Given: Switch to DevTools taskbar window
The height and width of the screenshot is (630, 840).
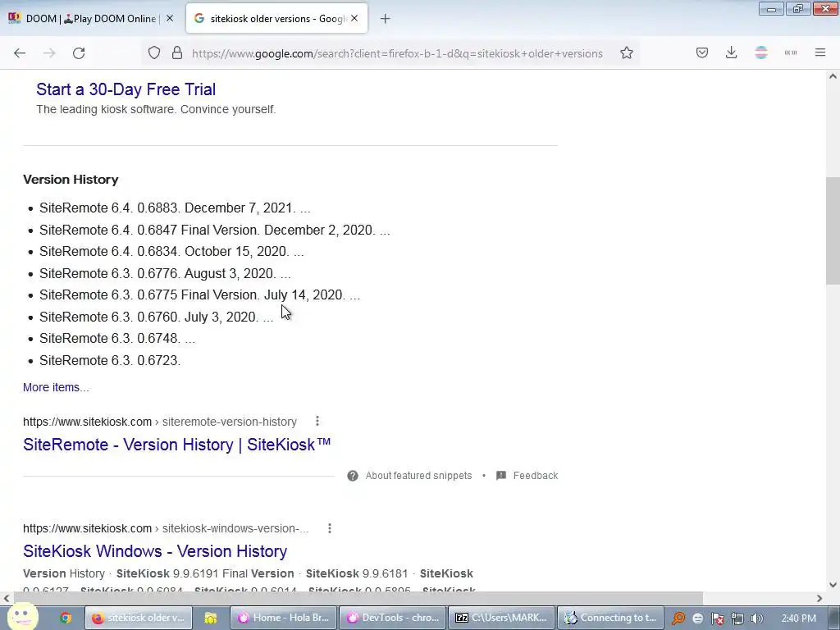Looking at the screenshot, I should point(393,618).
